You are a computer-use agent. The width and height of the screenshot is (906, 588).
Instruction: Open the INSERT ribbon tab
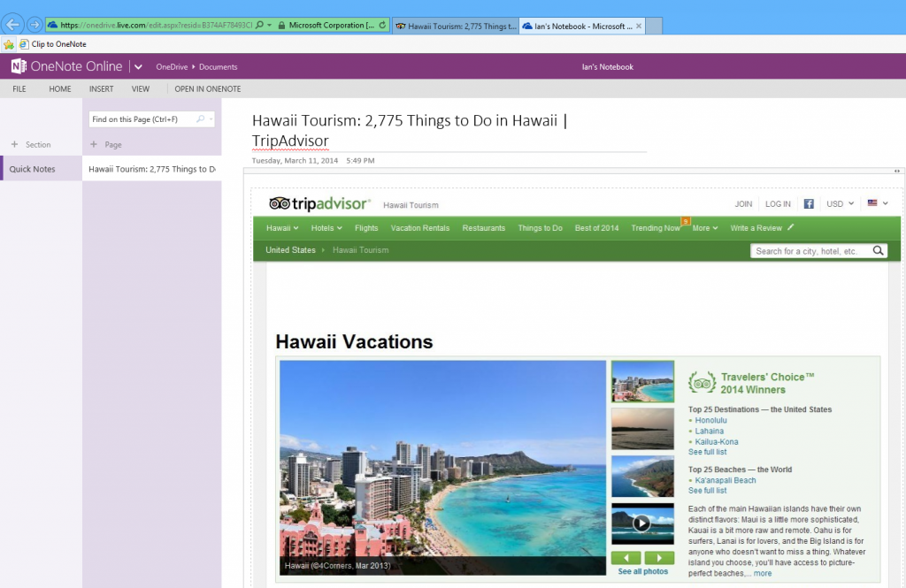(x=101, y=89)
